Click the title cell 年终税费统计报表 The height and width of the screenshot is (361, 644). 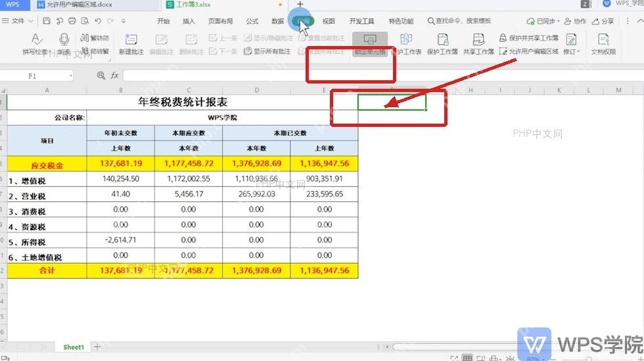click(x=183, y=102)
